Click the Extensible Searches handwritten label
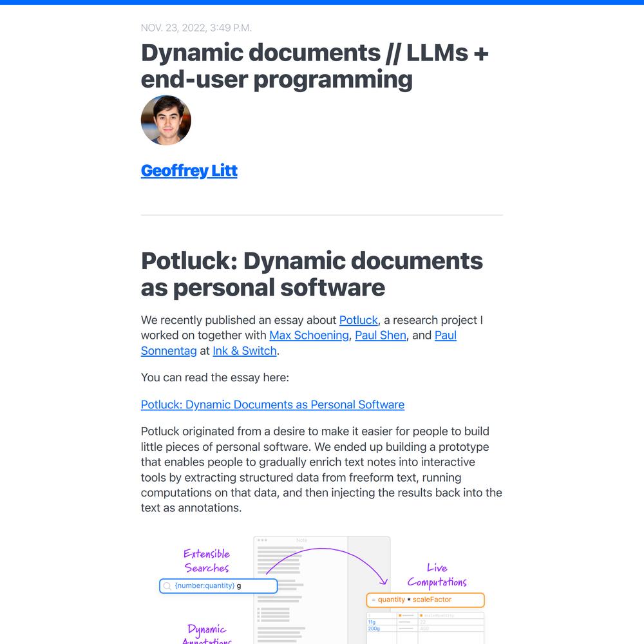 pos(206,561)
